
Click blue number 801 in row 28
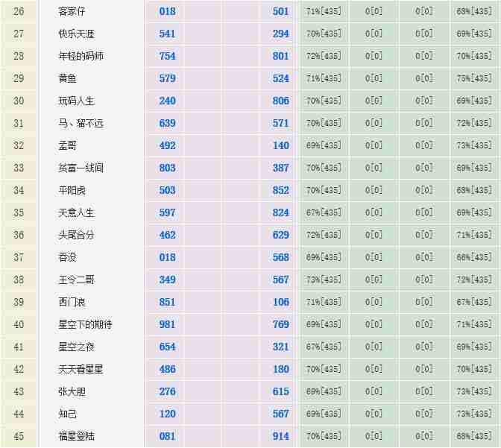[280, 57]
